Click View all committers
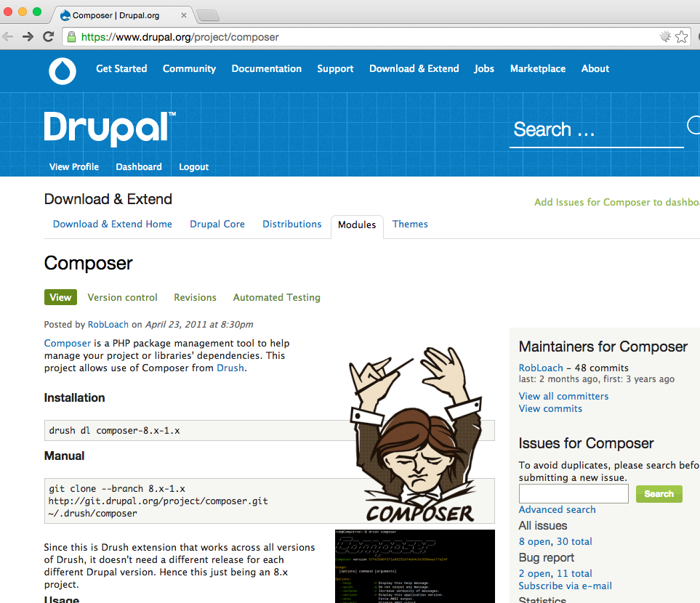 pos(563,397)
